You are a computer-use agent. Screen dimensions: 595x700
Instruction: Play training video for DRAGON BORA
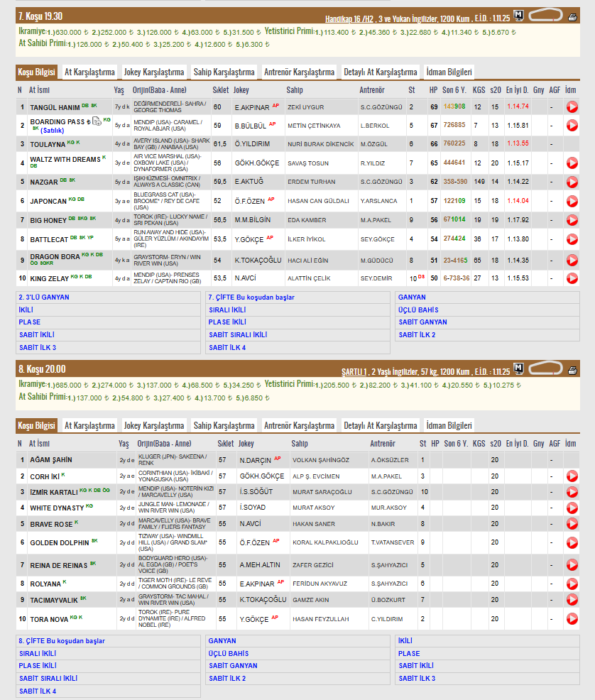(572, 261)
